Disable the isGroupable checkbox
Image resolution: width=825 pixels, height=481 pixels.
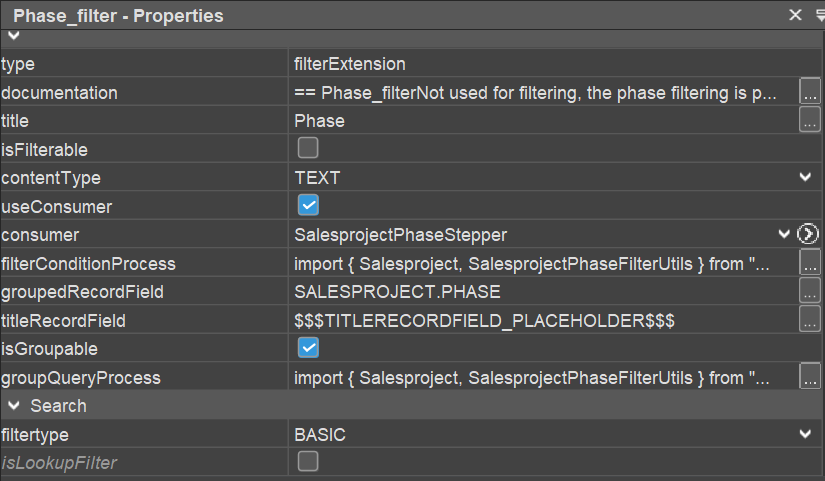[x=308, y=349]
